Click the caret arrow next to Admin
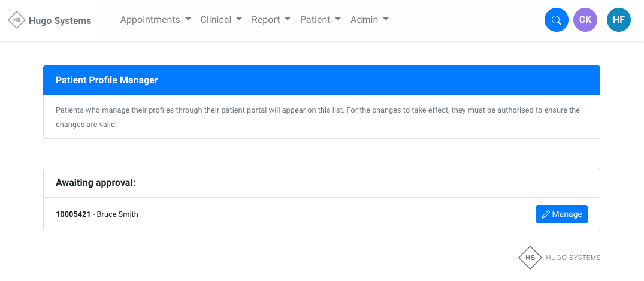This screenshot has height=281, width=644. coord(386,20)
